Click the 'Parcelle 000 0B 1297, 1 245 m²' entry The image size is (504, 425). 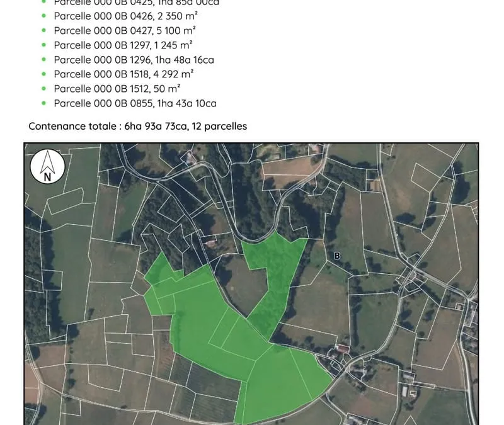[x=123, y=45]
